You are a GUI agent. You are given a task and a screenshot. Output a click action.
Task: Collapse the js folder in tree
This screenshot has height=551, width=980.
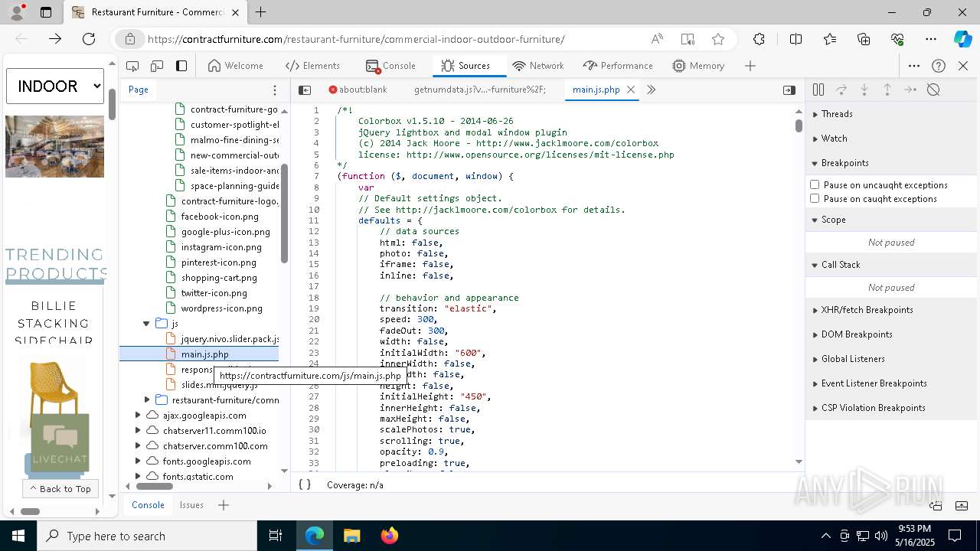coord(146,324)
